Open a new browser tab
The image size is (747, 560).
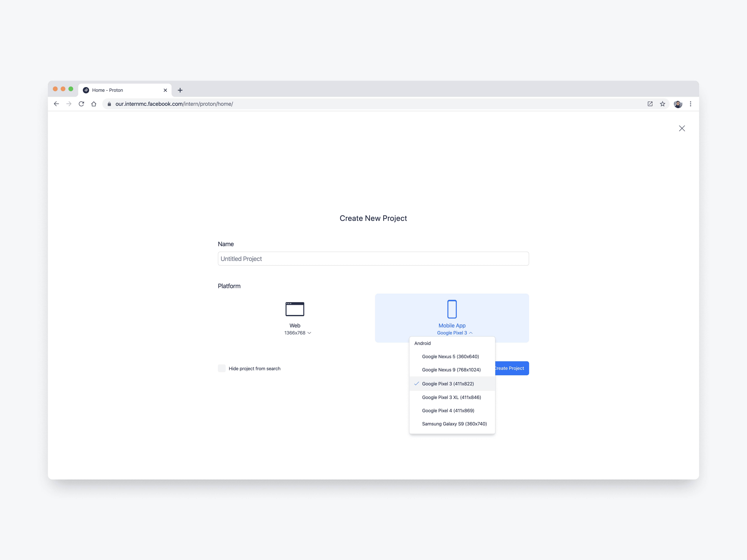pos(180,90)
